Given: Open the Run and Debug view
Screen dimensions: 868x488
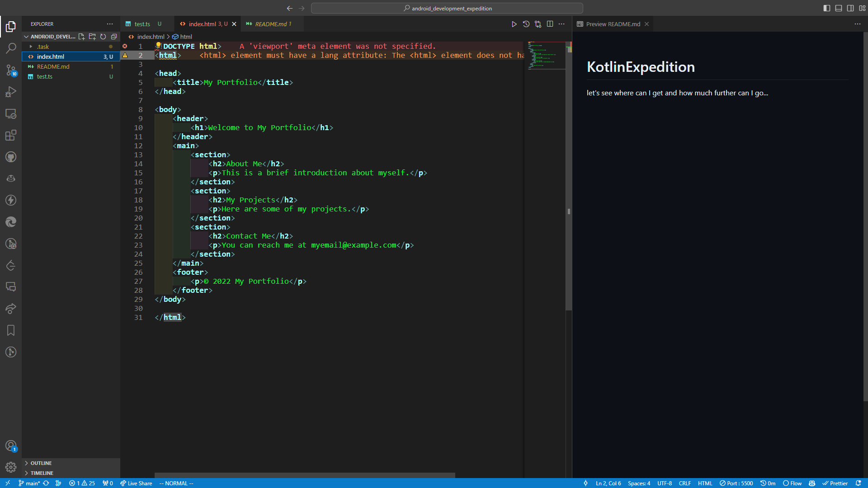Looking at the screenshot, I should click(11, 92).
